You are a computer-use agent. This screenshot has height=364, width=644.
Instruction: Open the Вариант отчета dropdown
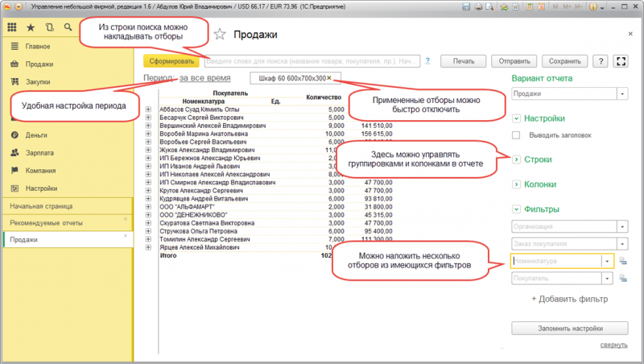tap(622, 93)
